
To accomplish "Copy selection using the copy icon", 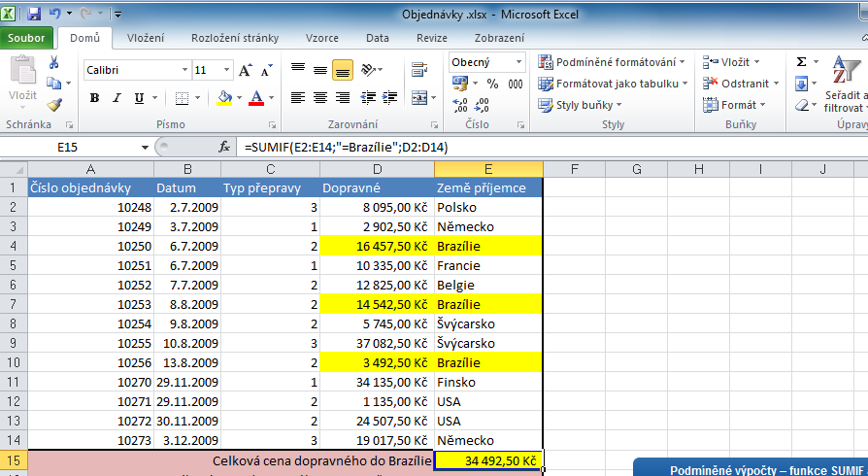I will (x=53, y=84).
